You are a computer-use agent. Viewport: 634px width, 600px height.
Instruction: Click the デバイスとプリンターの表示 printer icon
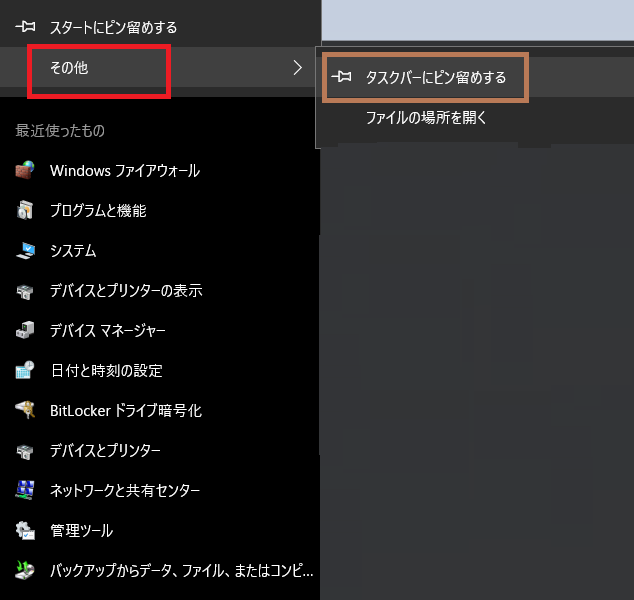pyautogui.click(x=25, y=292)
